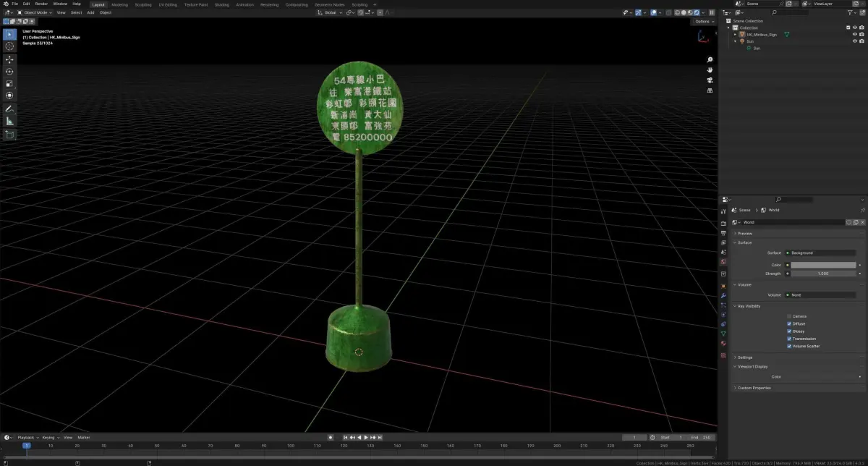
Task: Hide the Sun object via eye icon
Action: [x=855, y=41]
